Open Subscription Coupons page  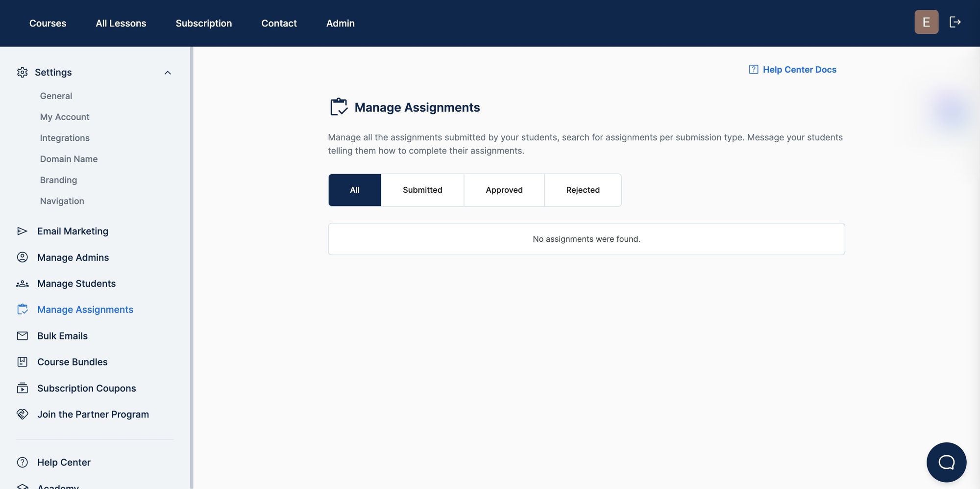click(x=87, y=388)
